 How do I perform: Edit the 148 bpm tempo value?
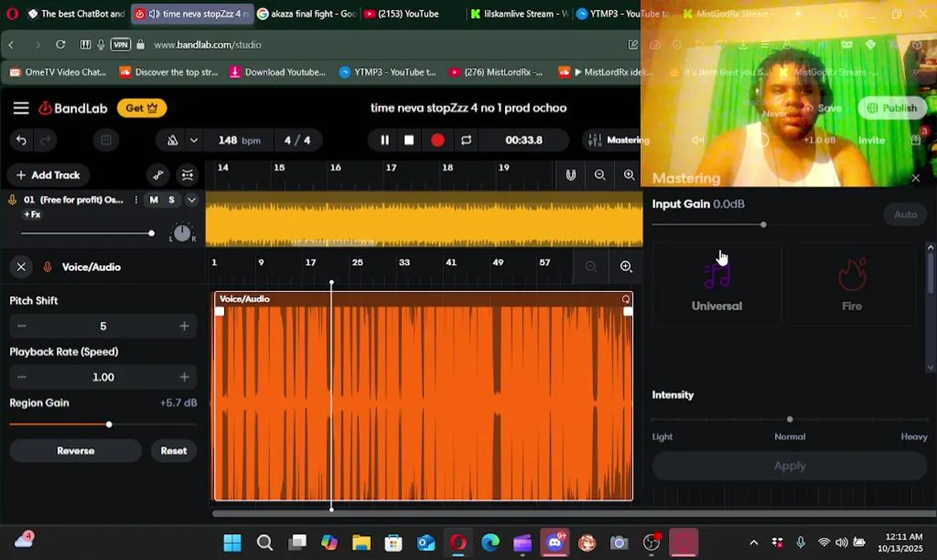point(239,140)
